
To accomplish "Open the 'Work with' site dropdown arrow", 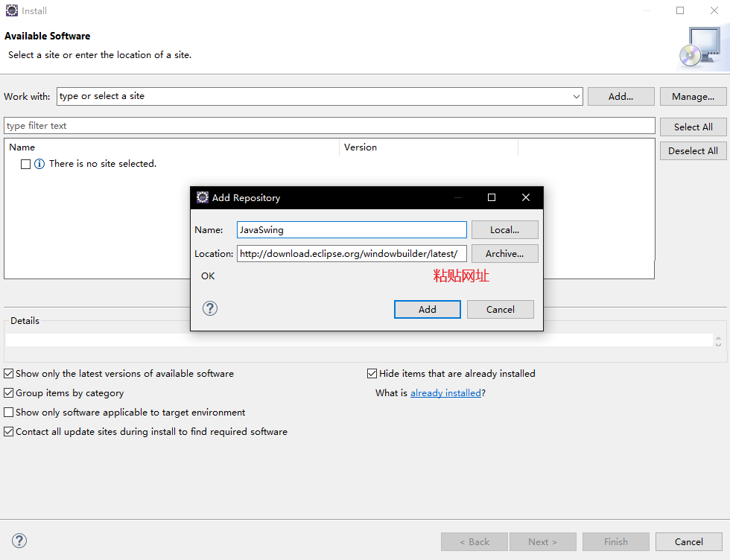I will pyautogui.click(x=576, y=96).
